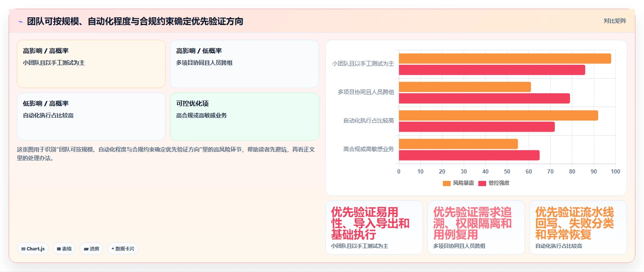Click orange bar for 多项目协同且人员跨组
Viewport: 644px width, 272px height.
465,87
